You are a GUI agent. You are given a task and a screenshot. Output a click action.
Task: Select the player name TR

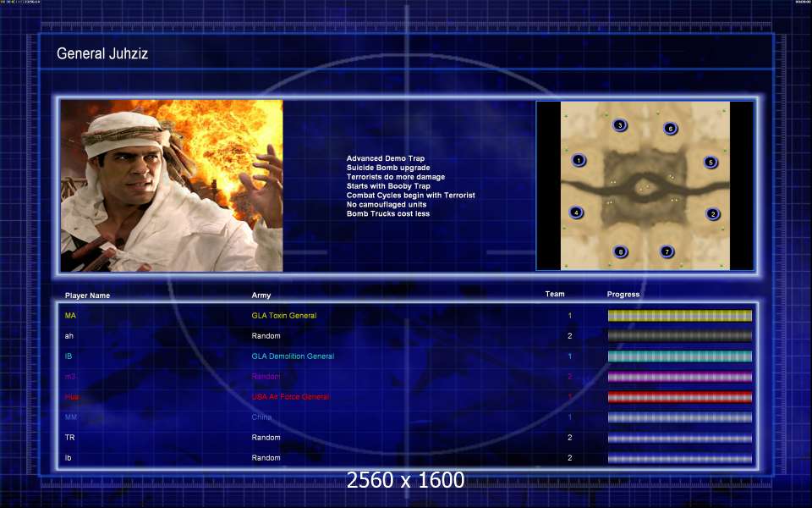(x=70, y=438)
